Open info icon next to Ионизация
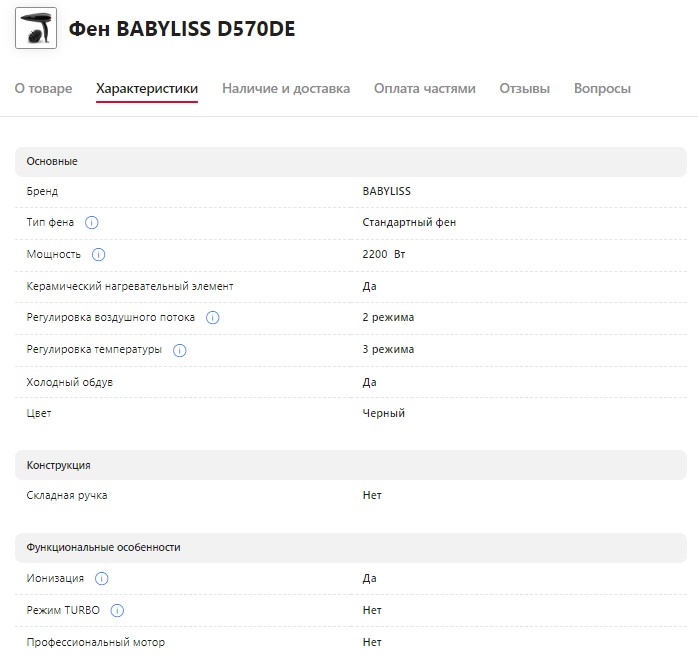 click(x=101, y=578)
